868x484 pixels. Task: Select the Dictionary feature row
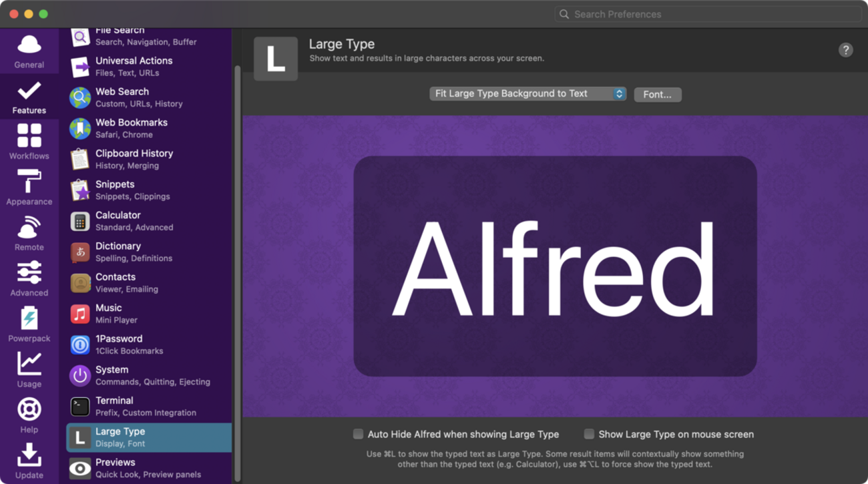pos(149,252)
